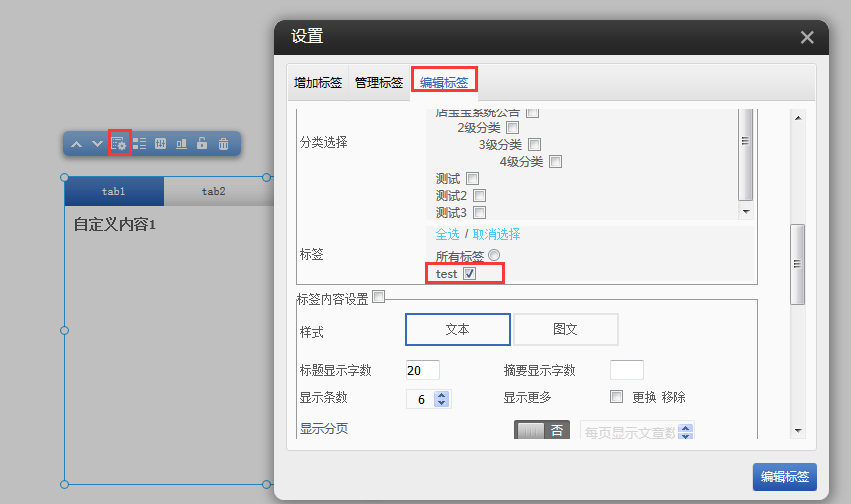Open the sliders adjustment icon in toolbar
Screen dimensions: 851x504
click(x=160, y=144)
